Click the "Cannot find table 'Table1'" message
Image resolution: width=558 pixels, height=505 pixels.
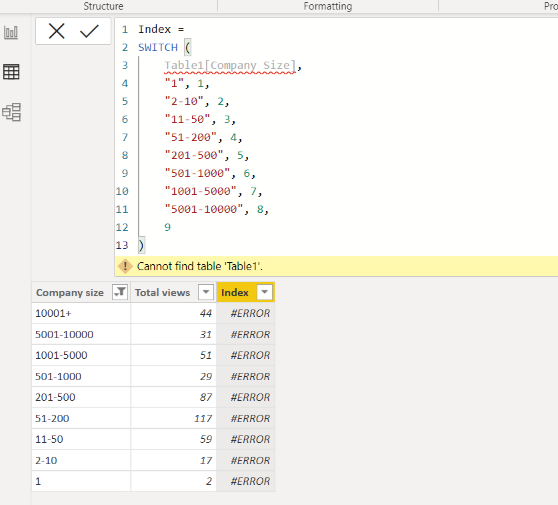coord(200,266)
